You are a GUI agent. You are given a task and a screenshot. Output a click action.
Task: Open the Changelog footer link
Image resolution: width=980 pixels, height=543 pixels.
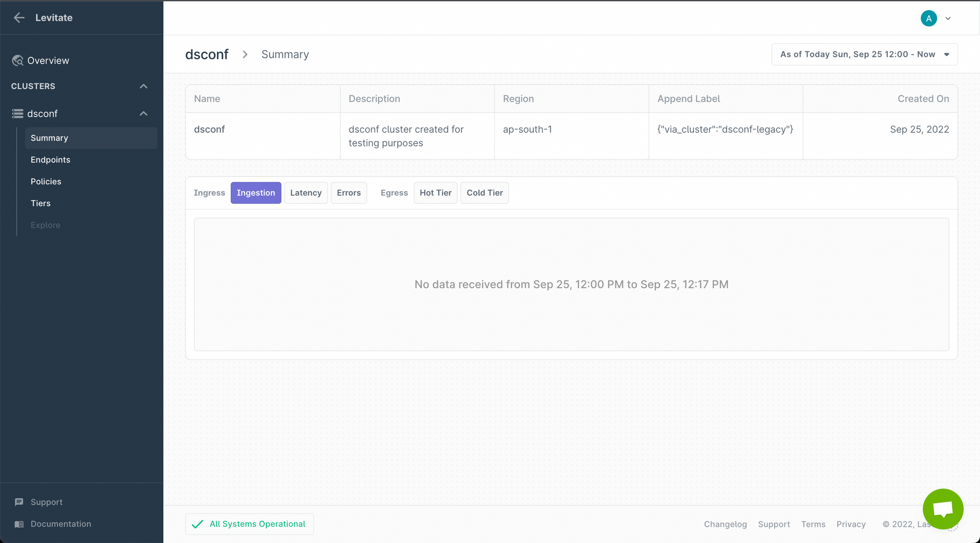point(725,524)
